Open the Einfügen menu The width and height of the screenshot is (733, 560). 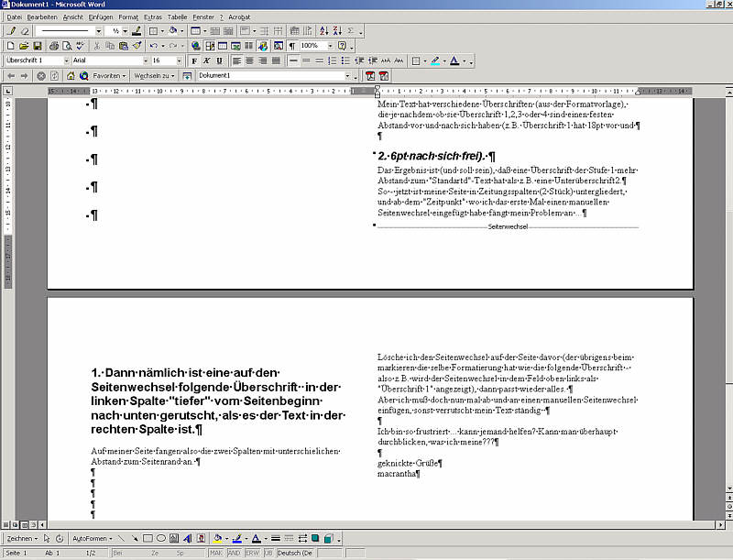[x=101, y=17]
